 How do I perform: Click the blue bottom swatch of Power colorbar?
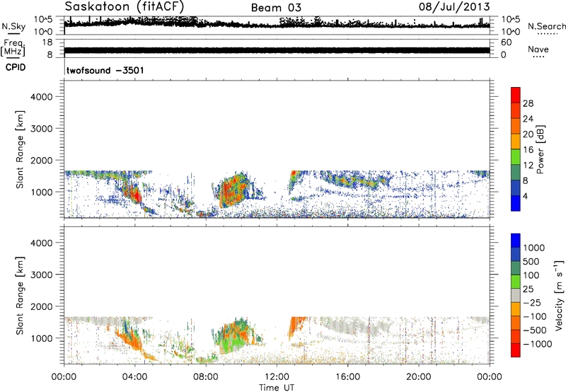pos(516,203)
